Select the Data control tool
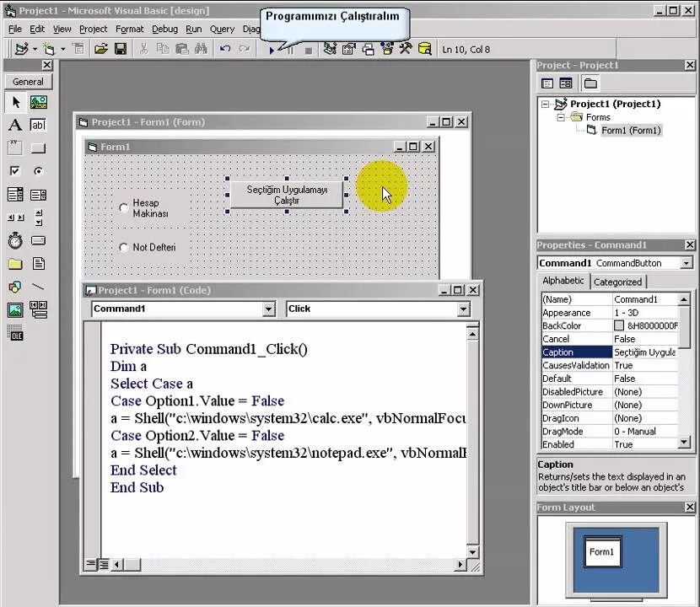700x607 pixels. [39, 309]
